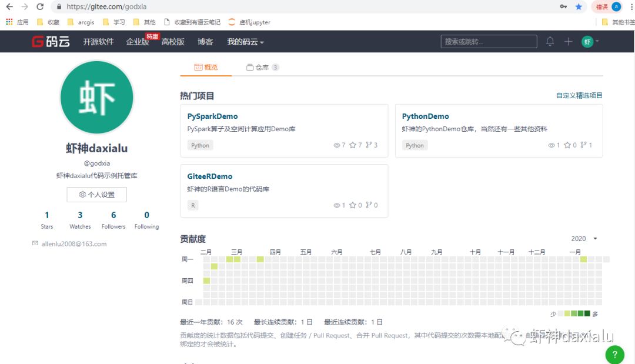Open the Stars count

(x=47, y=220)
